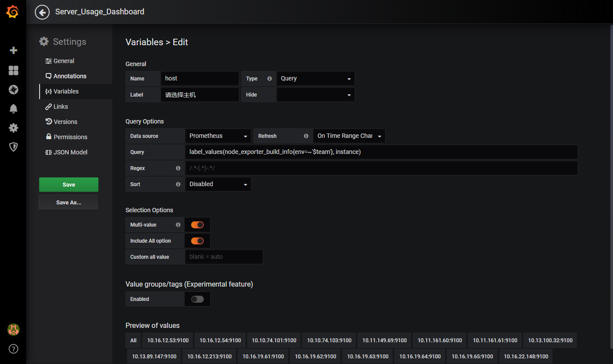Open the Server Admin shield icon

tap(13, 147)
